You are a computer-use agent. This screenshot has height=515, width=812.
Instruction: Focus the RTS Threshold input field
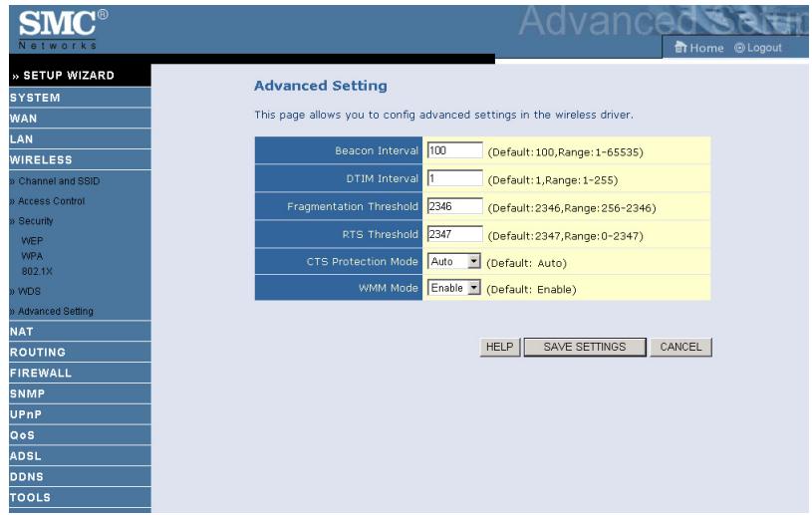(x=454, y=234)
